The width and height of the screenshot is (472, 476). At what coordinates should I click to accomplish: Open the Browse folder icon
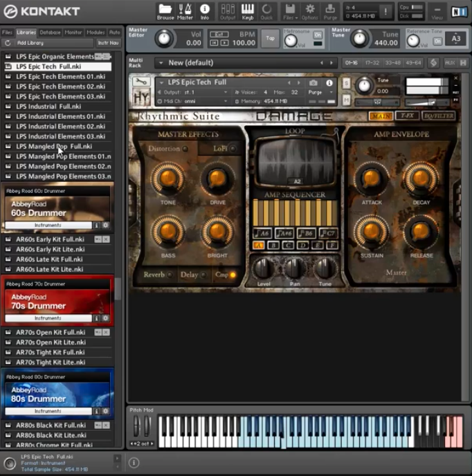[165, 12]
